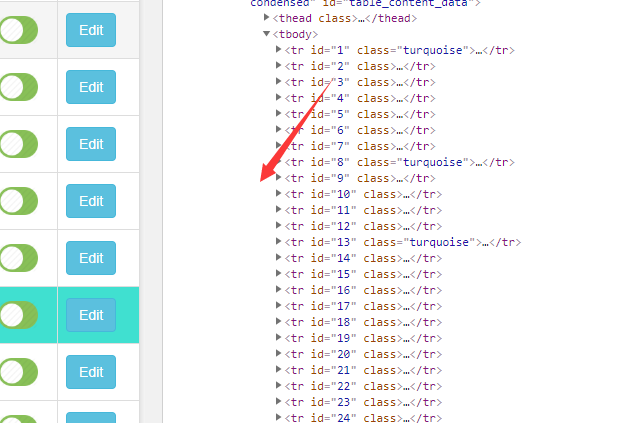Expand the tr id="9" node
The height and width of the screenshot is (423, 642).
click(x=278, y=177)
